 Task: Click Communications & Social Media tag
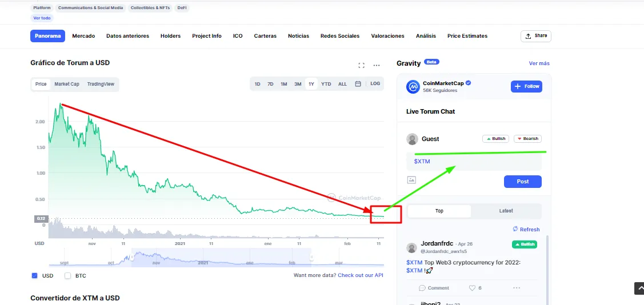pyautogui.click(x=91, y=8)
